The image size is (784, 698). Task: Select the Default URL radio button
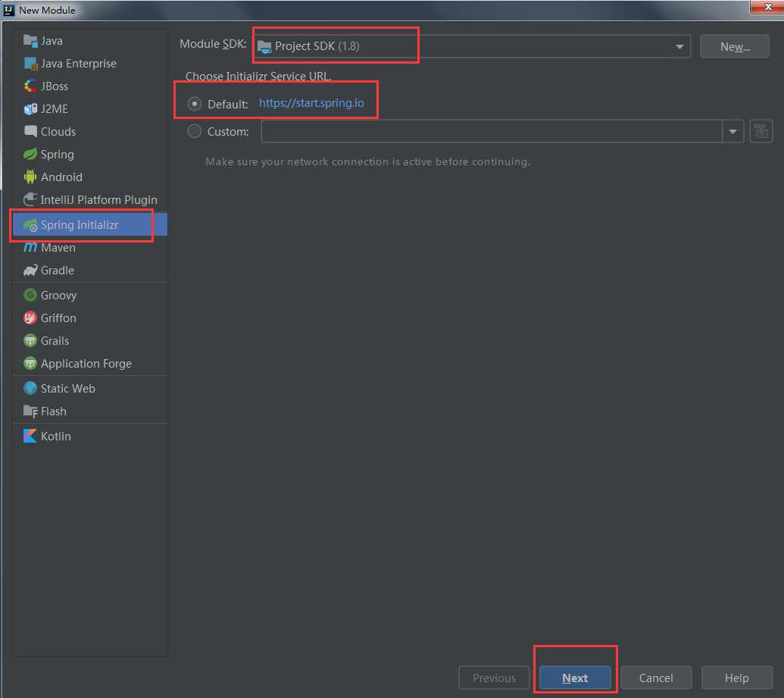point(195,104)
